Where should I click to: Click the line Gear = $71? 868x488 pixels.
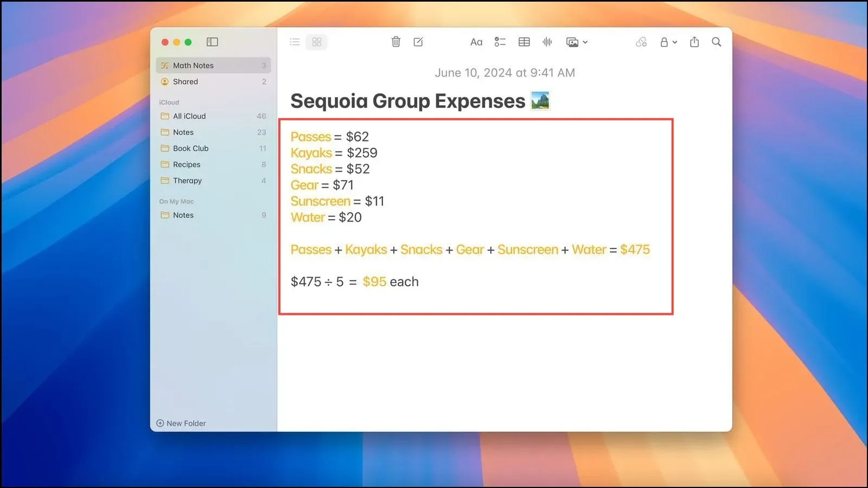322,185
